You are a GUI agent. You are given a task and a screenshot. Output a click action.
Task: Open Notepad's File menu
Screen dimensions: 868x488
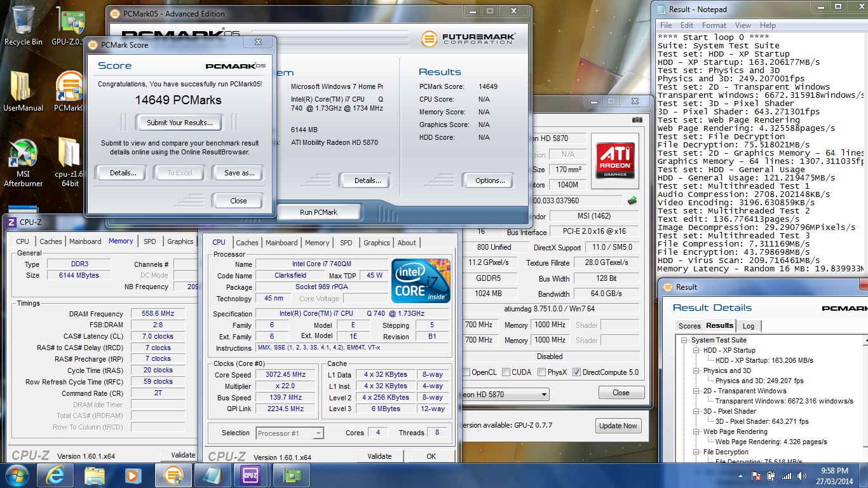[x=666, y=25]
